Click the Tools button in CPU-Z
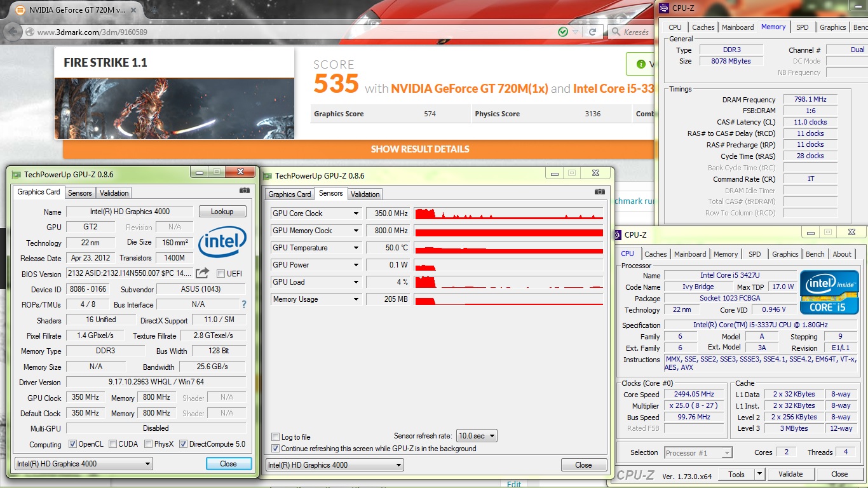The height and width of the screenshot is (488, 868). [x=736, y=474]
